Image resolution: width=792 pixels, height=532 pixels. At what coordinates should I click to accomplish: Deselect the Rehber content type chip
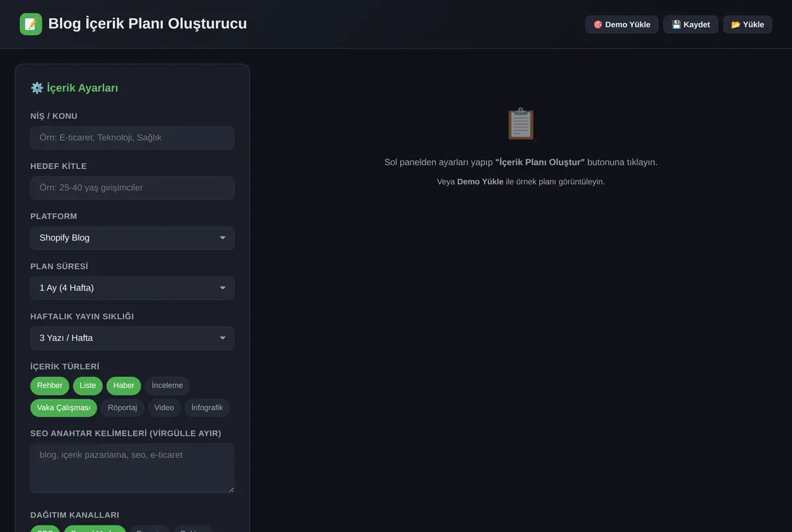pos(49,385)
